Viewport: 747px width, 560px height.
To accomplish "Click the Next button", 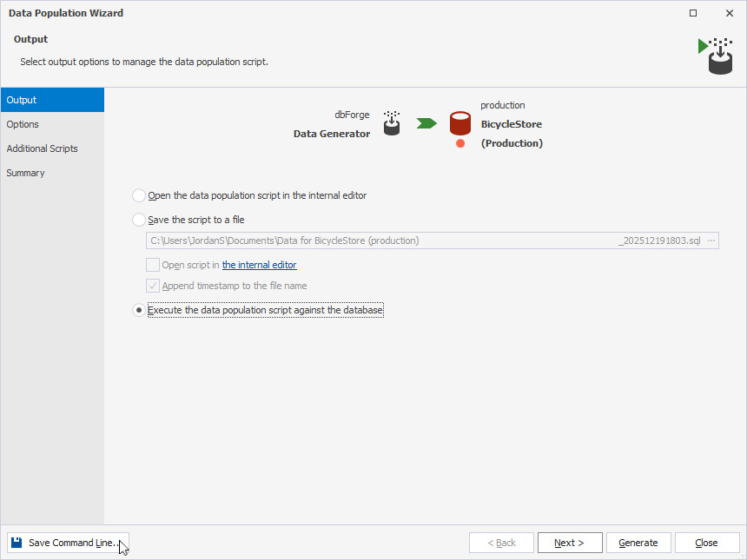I will point(570,543).
